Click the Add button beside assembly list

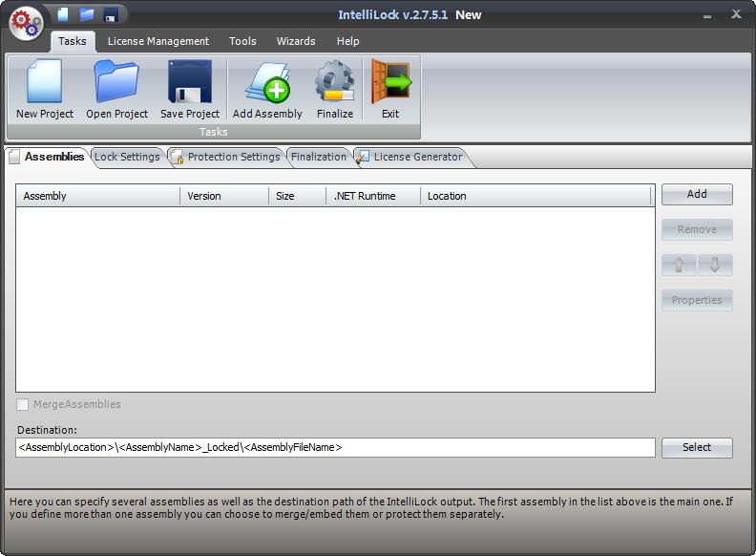pyautogui.click(x=697, y=194)
